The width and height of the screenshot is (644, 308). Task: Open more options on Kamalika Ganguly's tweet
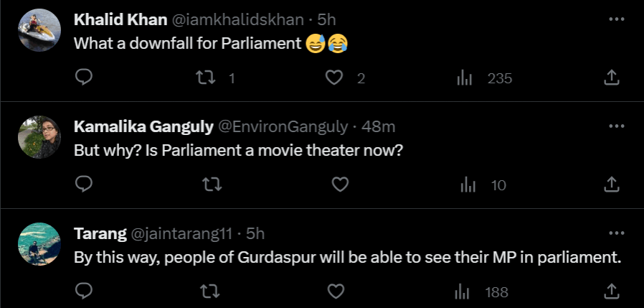616,126
